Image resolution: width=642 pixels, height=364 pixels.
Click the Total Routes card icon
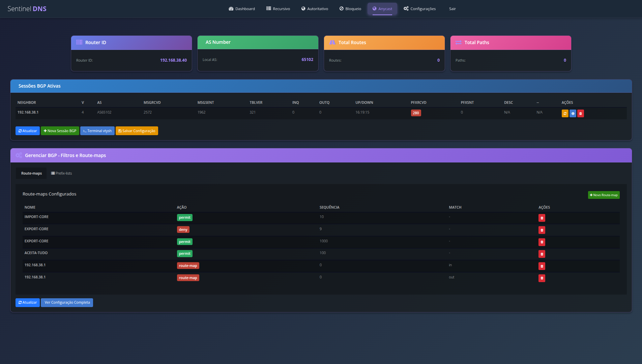click(332, 42)
